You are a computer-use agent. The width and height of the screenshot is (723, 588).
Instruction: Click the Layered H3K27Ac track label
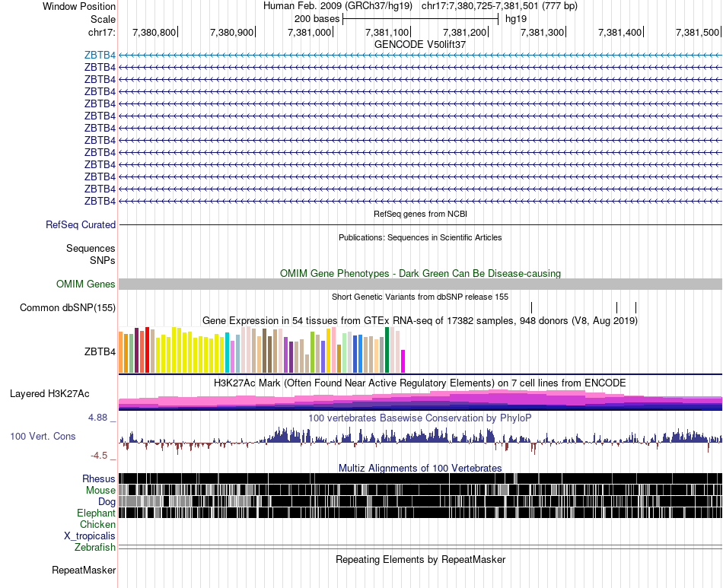[x=49, y=394]
